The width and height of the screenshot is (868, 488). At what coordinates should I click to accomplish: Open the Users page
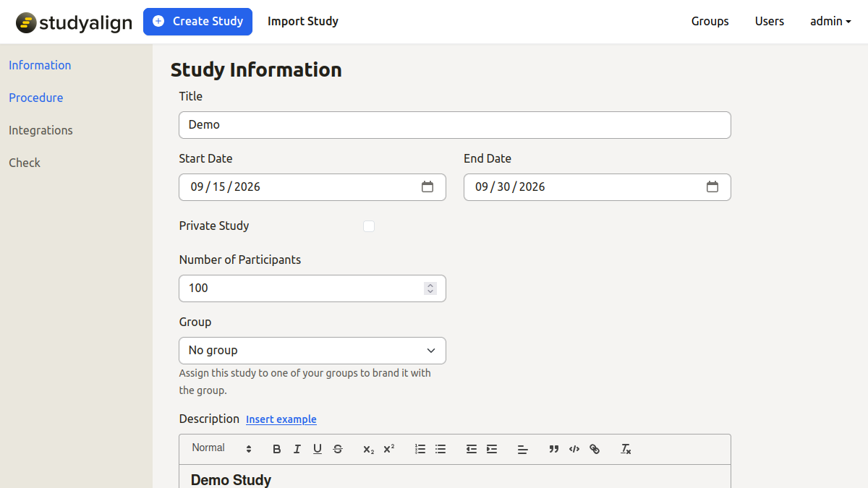(x=770, y=22)
